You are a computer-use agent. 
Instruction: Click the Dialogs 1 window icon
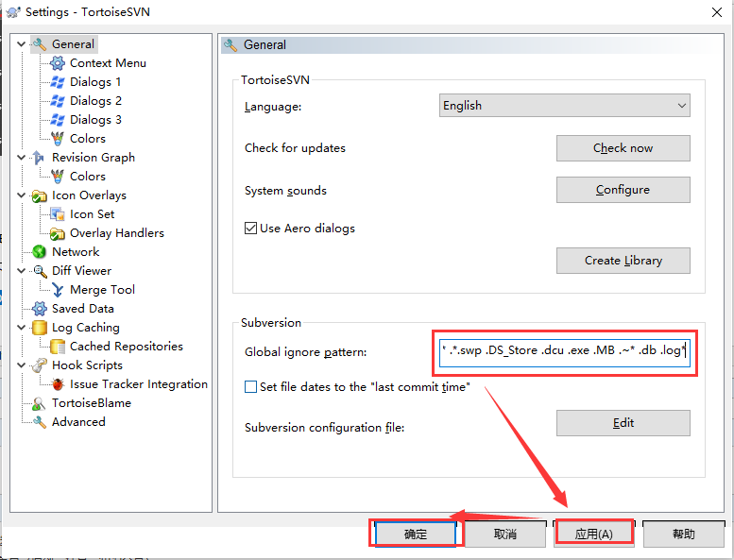[x=57, y=82]
